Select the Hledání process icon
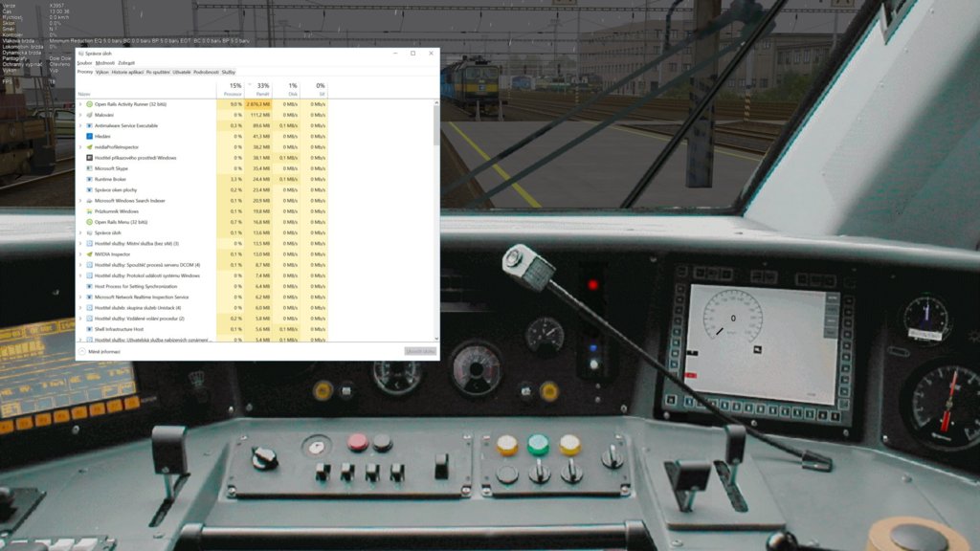 coord(89,137)
